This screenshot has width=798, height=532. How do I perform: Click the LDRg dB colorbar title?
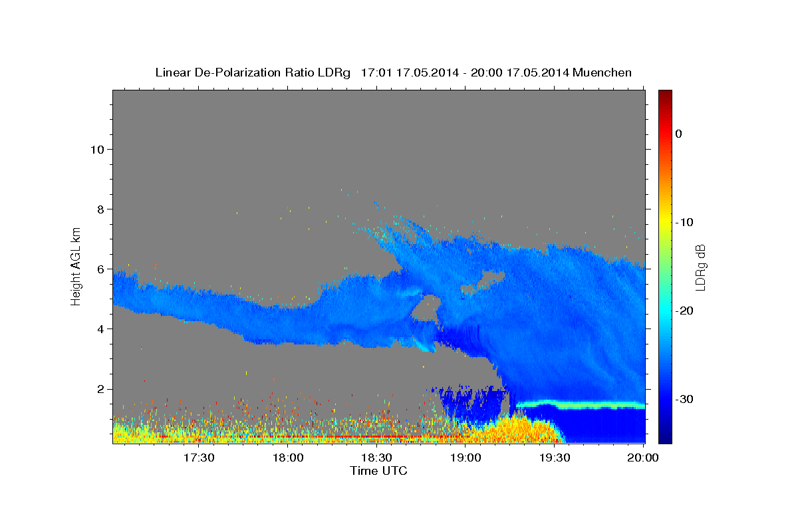tap(700, 267)
